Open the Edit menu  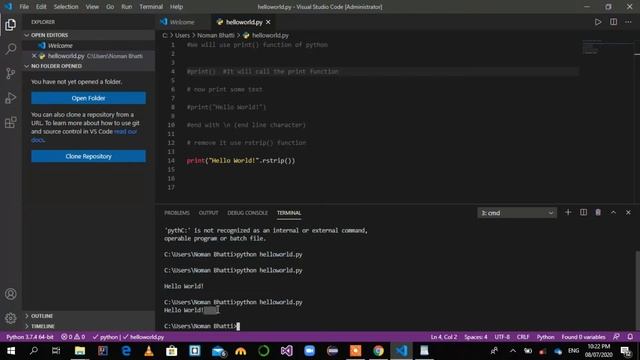pos(41,7)
